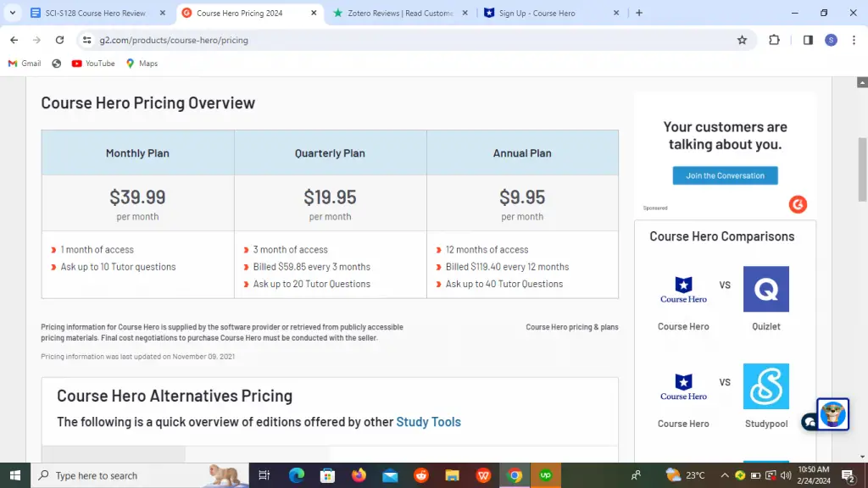Open the browser profile menu

[831, 40]
